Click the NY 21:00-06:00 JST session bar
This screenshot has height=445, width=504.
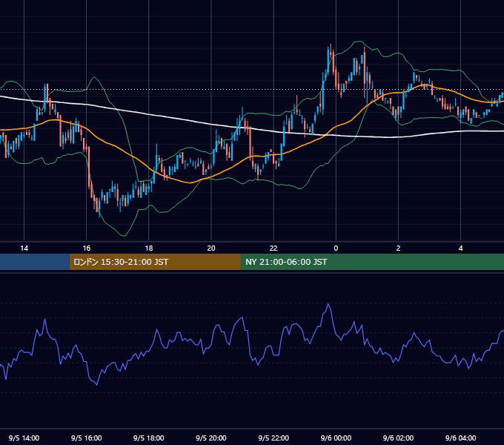tap(372, 262)
